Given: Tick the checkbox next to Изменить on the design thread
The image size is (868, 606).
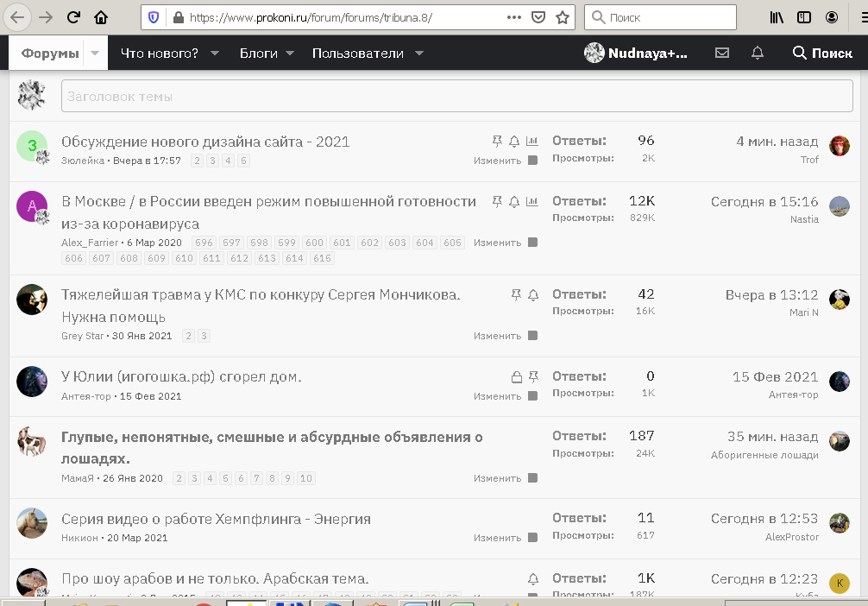Looking at the screenshot, I should (x=533, y=161).
